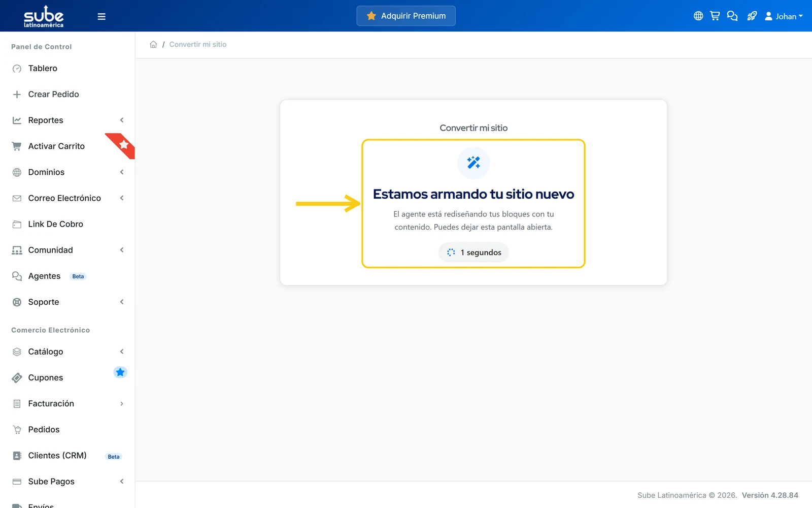812x508 pixels.
Task: Click the Comercio Electrónico section label
Action: pyautogui.click(x=51, y=330)
